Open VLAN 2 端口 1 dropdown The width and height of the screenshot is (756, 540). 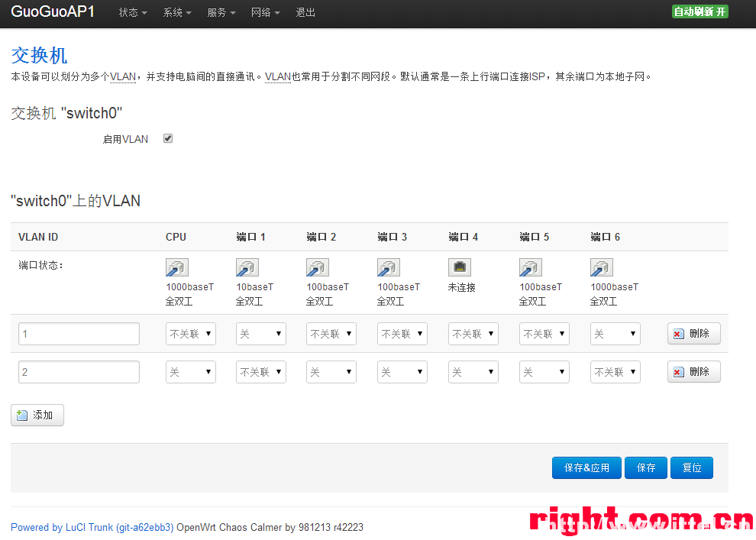[261, 372]
